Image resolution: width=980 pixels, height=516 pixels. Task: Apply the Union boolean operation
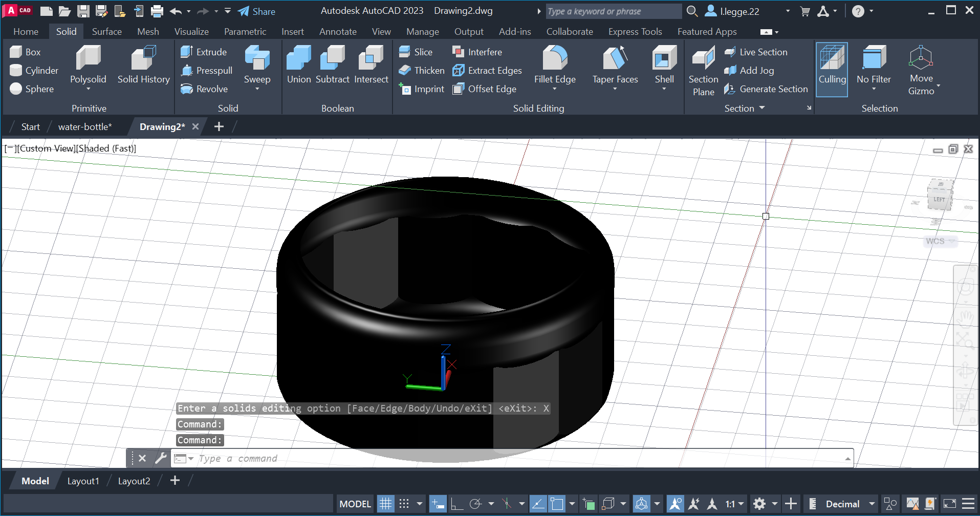pos(299,64)
